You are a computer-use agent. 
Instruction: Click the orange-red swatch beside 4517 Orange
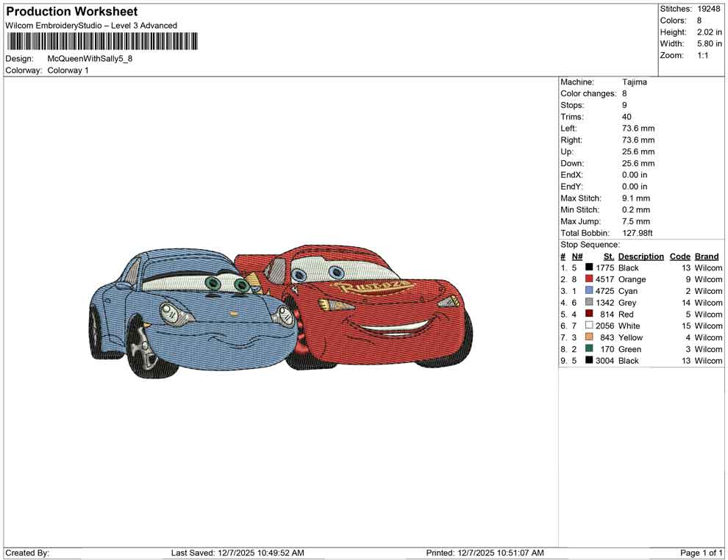(x=589, y=279)
